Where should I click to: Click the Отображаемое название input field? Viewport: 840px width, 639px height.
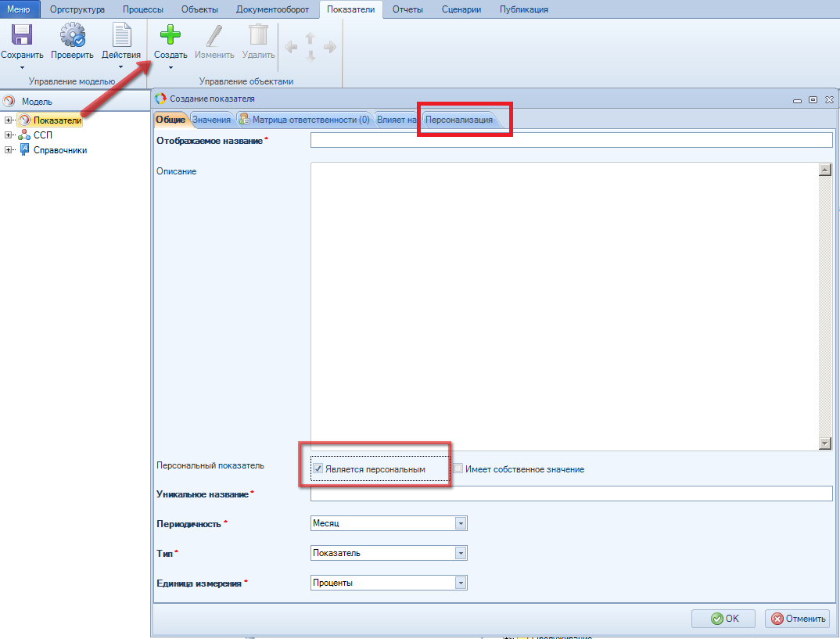coord(571,140)
